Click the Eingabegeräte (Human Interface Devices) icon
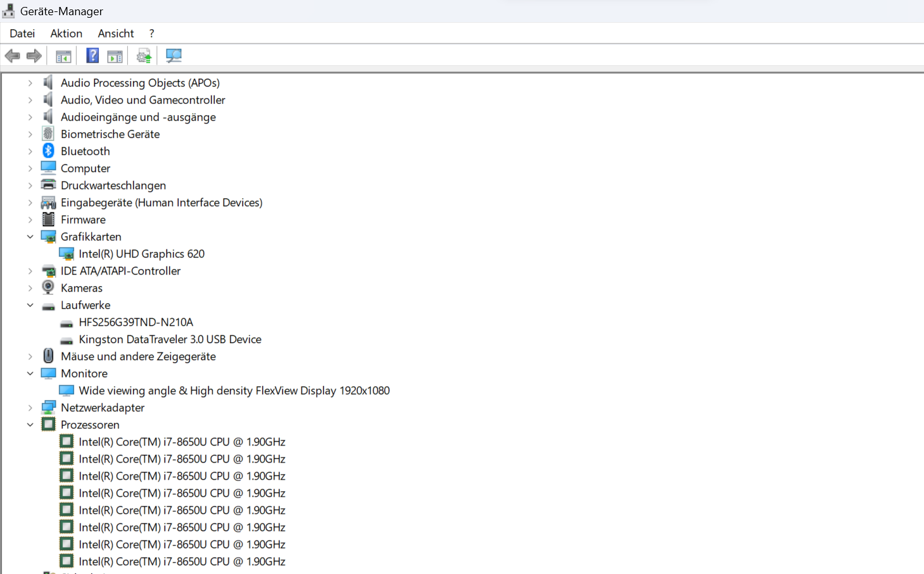Viewport: 924px width, 574px height. (x=48, y=203)
